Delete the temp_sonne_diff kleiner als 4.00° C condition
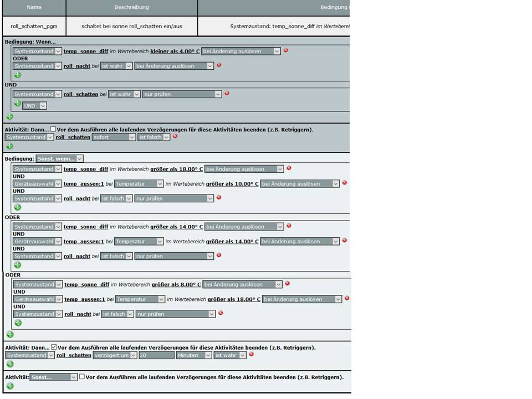The height and width of the screenshot is (399, 532). [x=286, y=50]
